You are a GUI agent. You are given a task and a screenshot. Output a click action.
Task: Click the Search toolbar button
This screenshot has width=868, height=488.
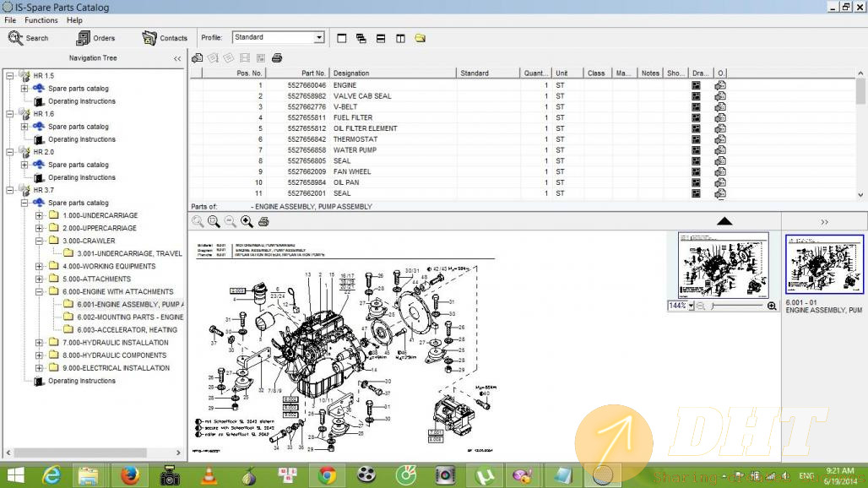28,38
